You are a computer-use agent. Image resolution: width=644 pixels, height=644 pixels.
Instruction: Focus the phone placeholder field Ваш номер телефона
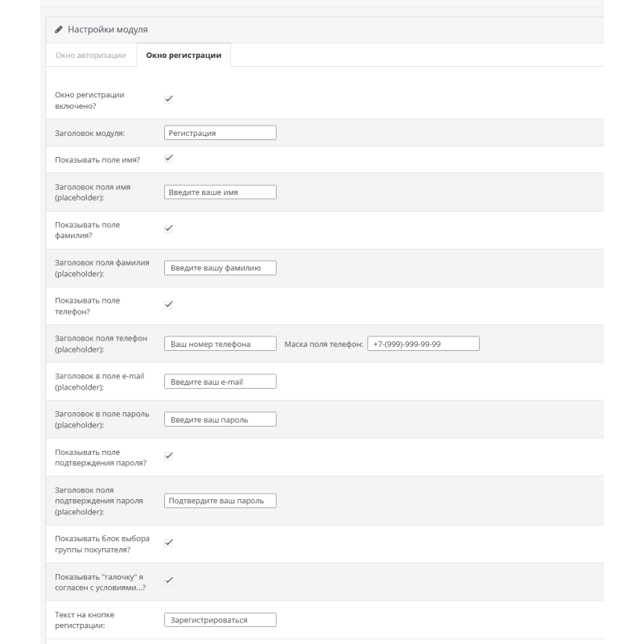[221, 343]
